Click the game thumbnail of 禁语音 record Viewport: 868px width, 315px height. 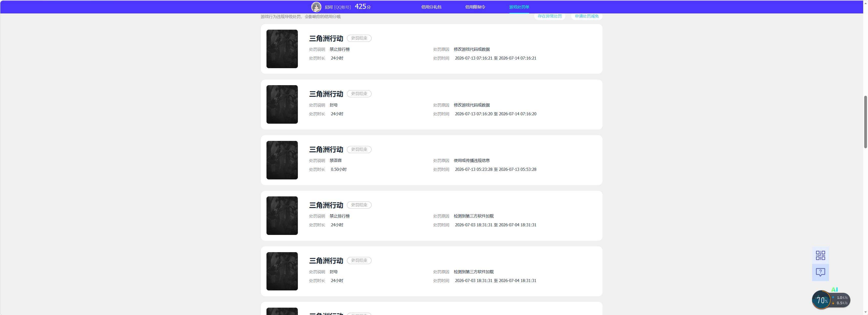[282, 160]
